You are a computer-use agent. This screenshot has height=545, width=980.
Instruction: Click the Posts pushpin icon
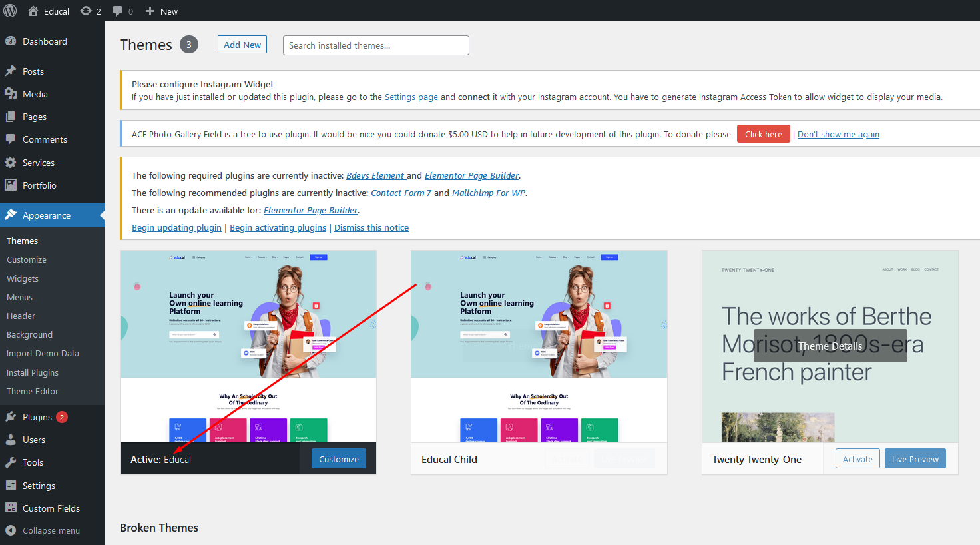[x=11, y=71]
